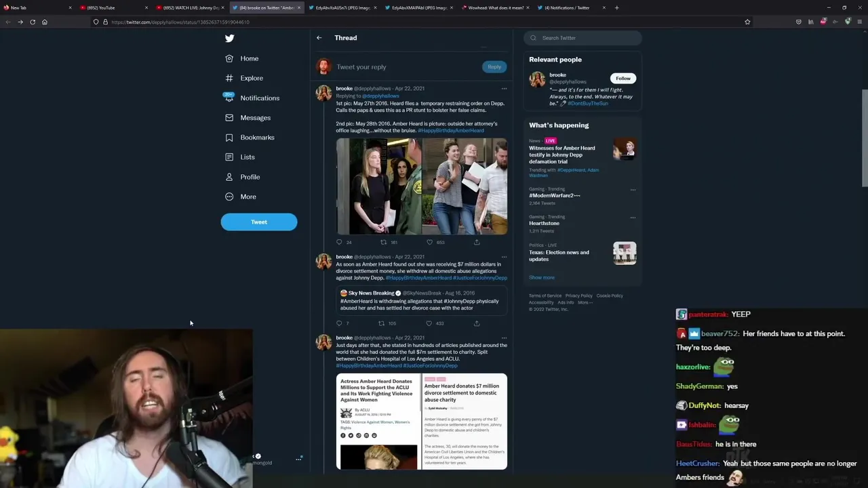This screenshot has height=488, width=868.
Task: Switch to the New Tab browser tab
Action: [x=37, y=7]
